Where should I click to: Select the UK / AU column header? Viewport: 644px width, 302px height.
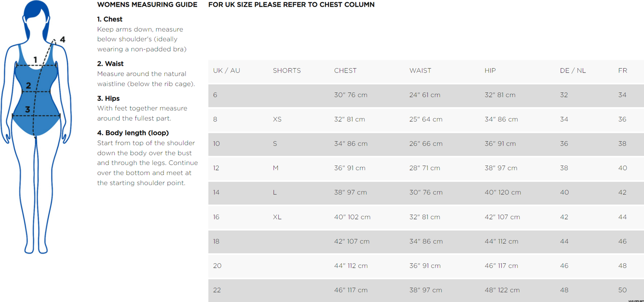(x=226, y=71)
